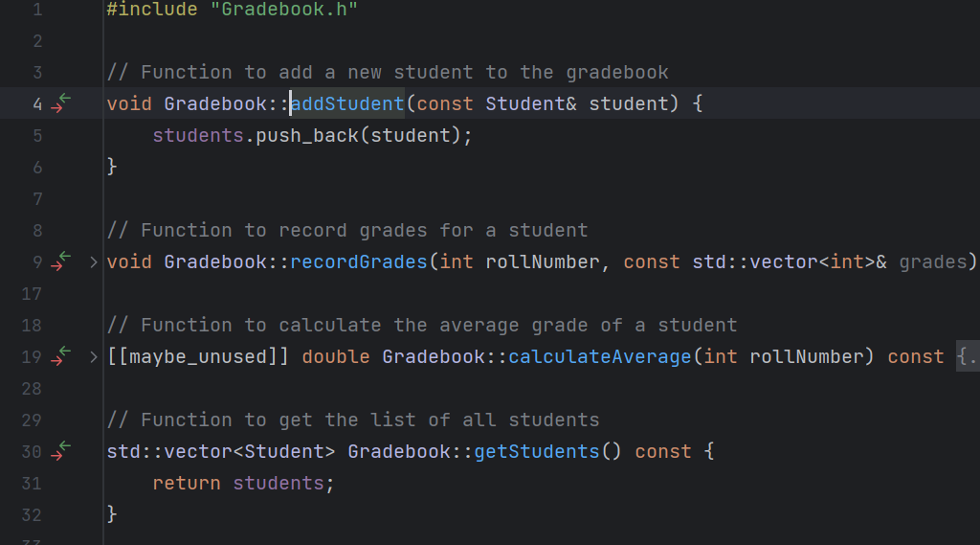The width and height of the screenshot is (980, 545).
Task: Click the "Gradebook.h" include filename
Action: coord(283,10)
